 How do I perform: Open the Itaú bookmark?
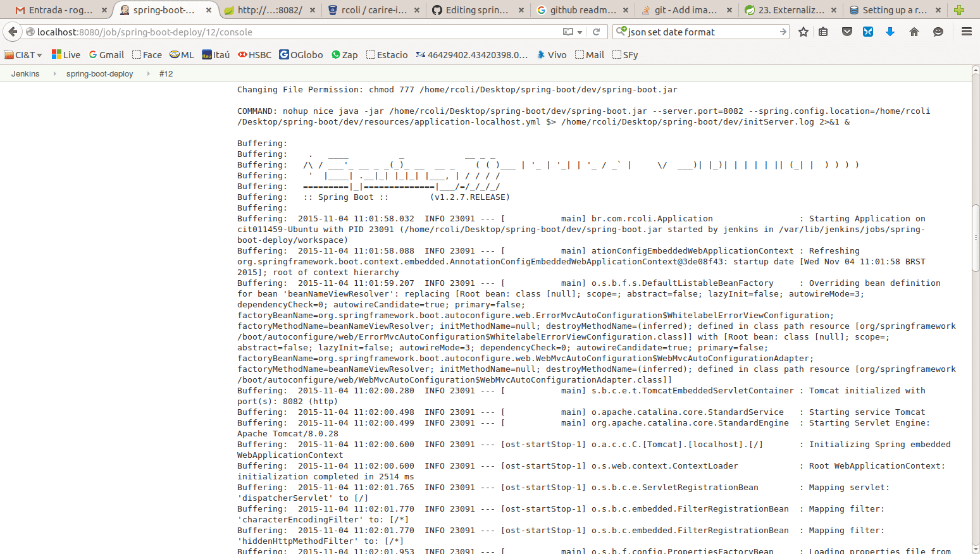tap(216, 55)
